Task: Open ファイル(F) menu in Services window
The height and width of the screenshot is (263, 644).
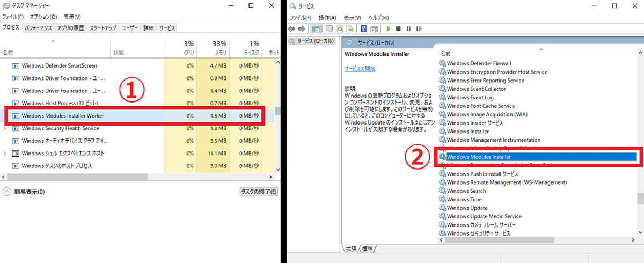Action: (301, 18)
